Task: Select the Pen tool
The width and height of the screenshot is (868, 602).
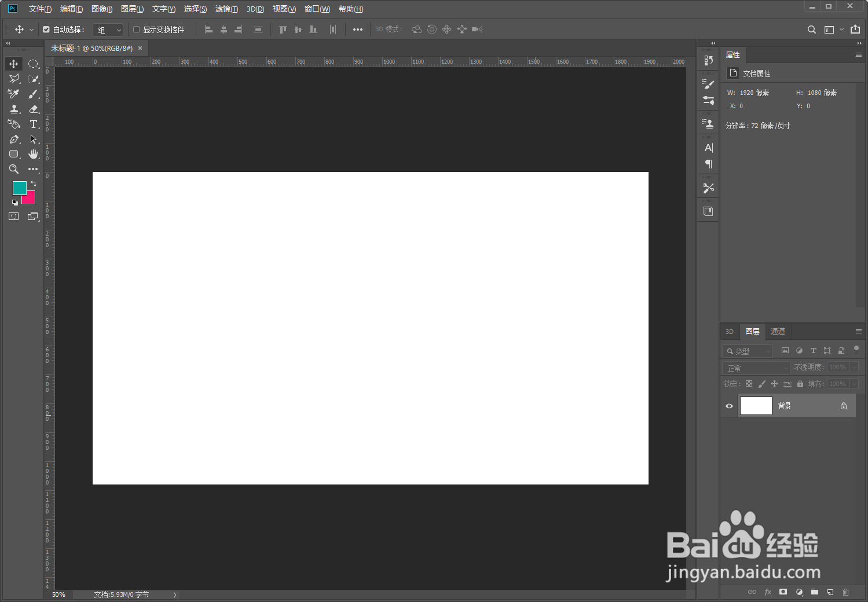Action: coord(14,139)
